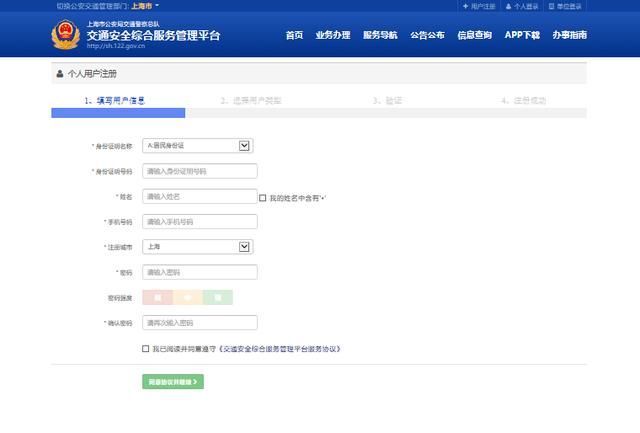Click the blue registration progress bar
Viewport: 640px width, 433px height.
click(x=118, y=113)
